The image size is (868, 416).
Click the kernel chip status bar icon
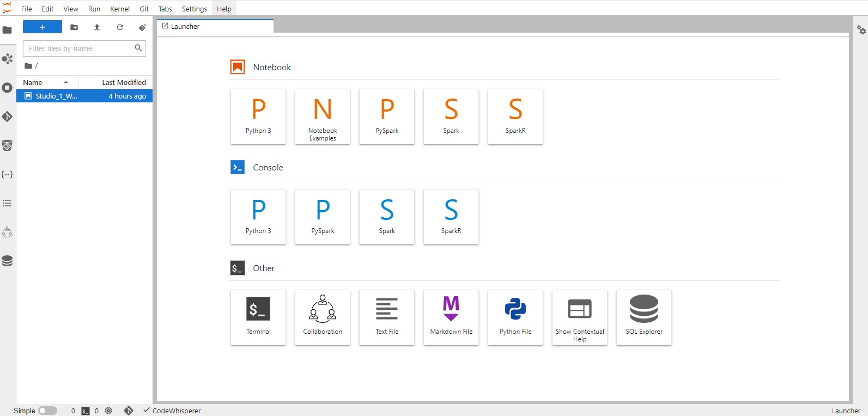(108, 411)
